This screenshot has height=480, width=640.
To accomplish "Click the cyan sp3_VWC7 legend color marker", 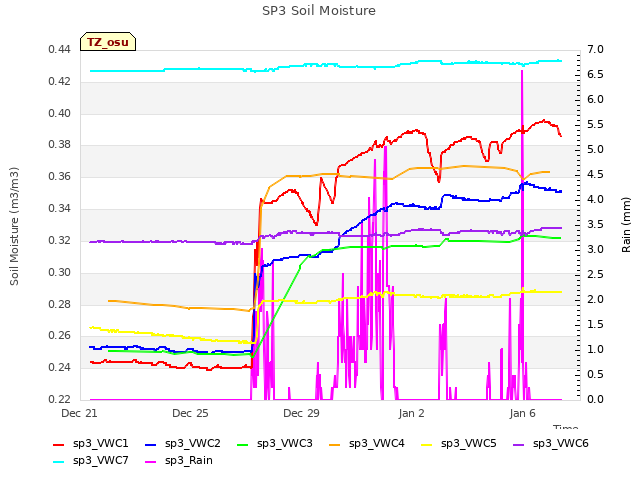I will point(58,462).
